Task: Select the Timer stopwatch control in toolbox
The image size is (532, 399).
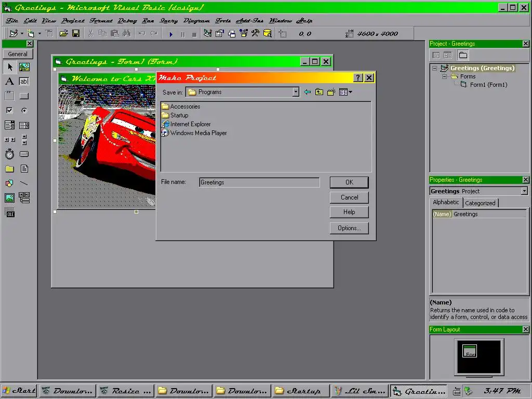Action: (10, 154)
